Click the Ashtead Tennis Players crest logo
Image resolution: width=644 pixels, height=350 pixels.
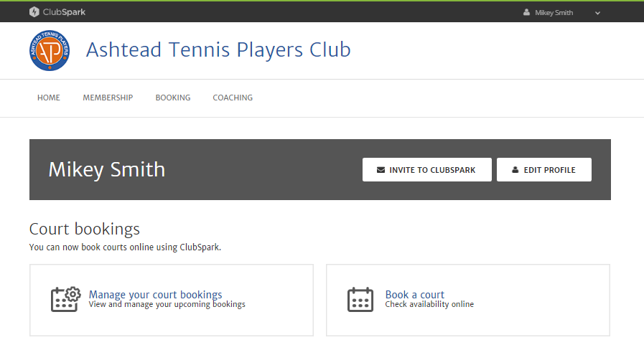click(x=50, y=51)
